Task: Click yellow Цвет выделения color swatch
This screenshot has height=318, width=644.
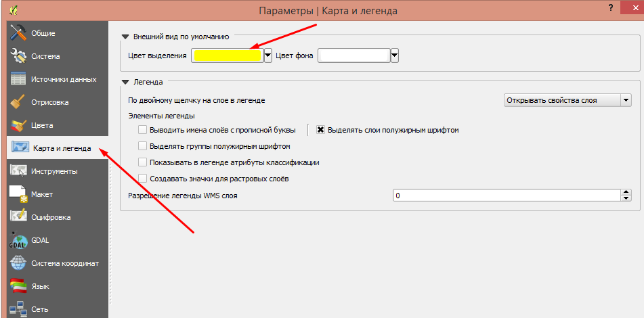Action: 228,55
